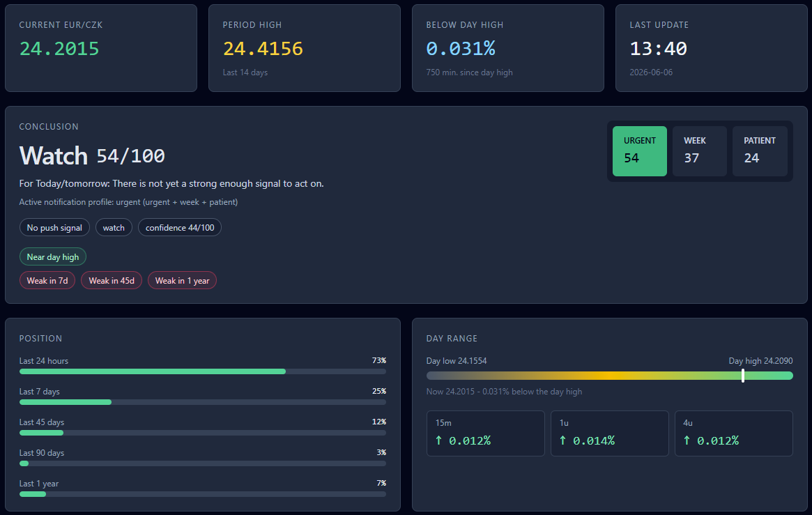Click the date 2026-06-06
This screenshot has width=812, height=515.
pos(651,72)
